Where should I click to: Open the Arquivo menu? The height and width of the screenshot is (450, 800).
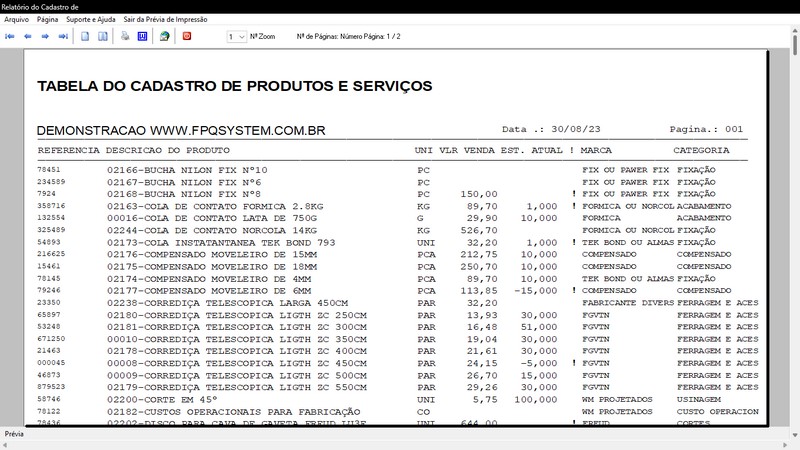[16, 19]
